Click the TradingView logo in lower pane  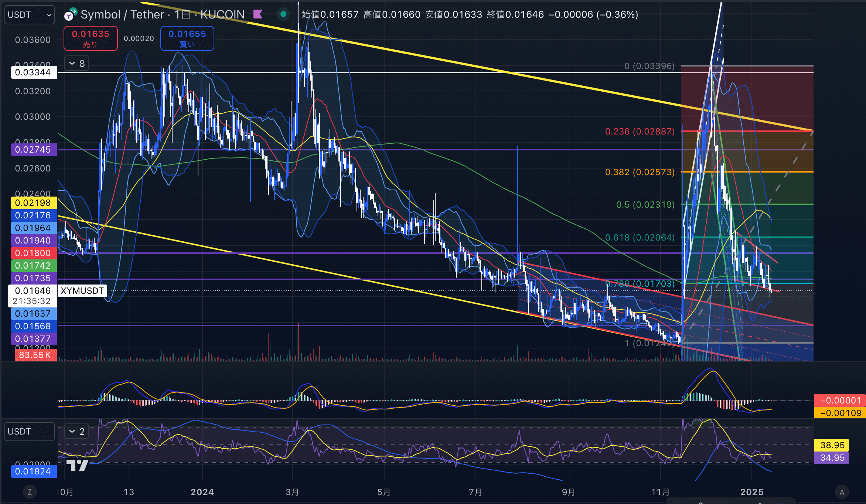(x=77, y=465)
